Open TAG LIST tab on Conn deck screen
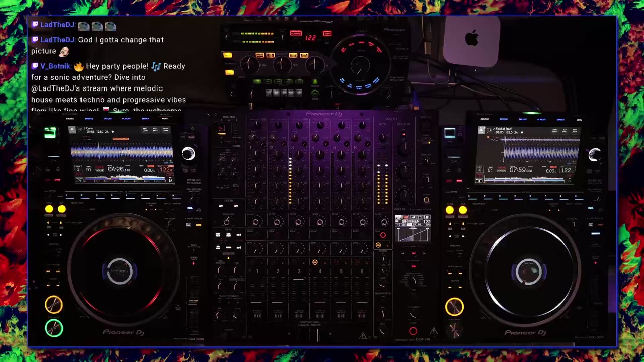 pyautogui.click(x=108, y=119)
